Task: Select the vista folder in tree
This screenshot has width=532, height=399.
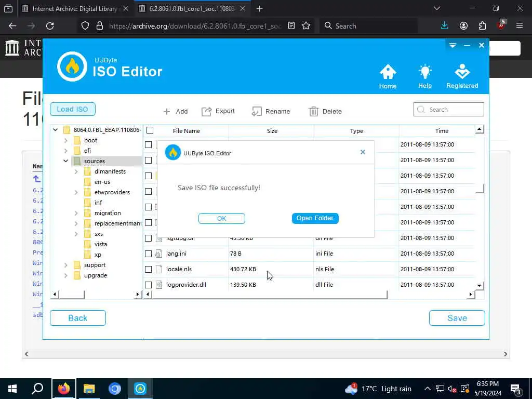Action: click(100, 244)
